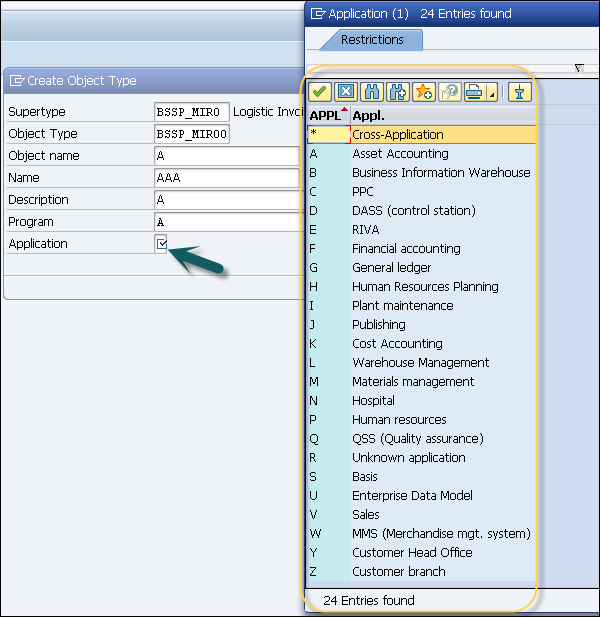This screenshot has height=617, width=600.
Task: Click the Object name input field
Action: (x=226, y=156)
